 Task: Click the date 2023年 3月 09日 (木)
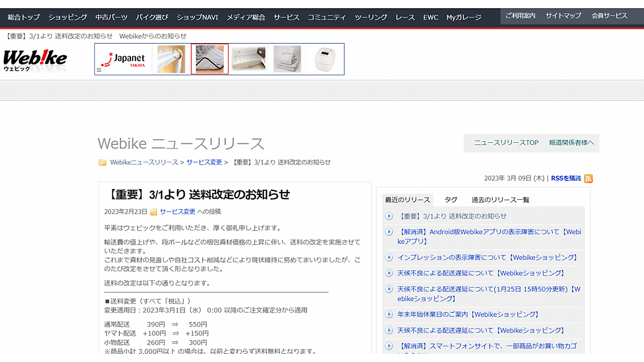point(514,178)
